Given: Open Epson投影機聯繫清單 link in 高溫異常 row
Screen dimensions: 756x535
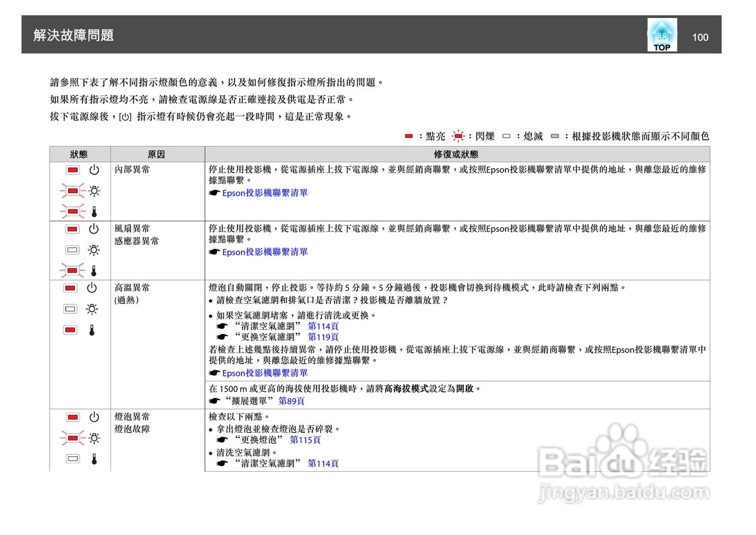Looking at the screenshot, I should tap(265, 373).
